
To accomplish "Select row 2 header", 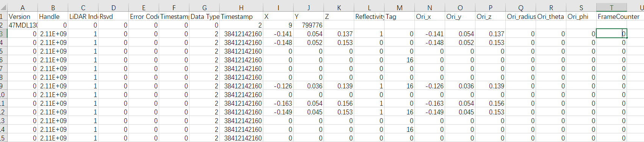I will pyautogui.click(x=3, y=25).
